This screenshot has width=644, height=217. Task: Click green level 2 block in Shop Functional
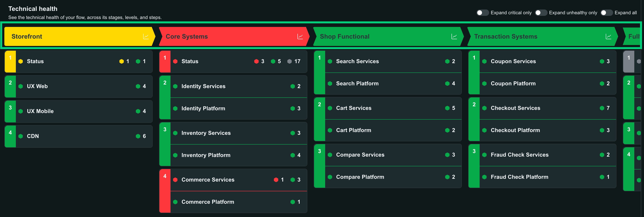coord(319,119)
